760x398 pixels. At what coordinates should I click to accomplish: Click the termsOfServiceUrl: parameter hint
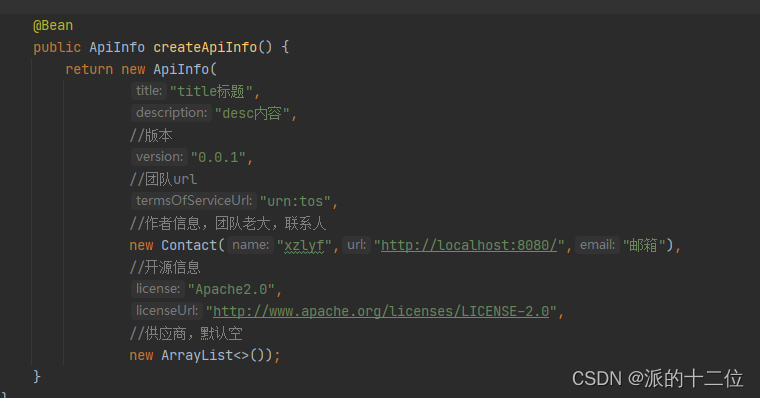tap(194, 201)
